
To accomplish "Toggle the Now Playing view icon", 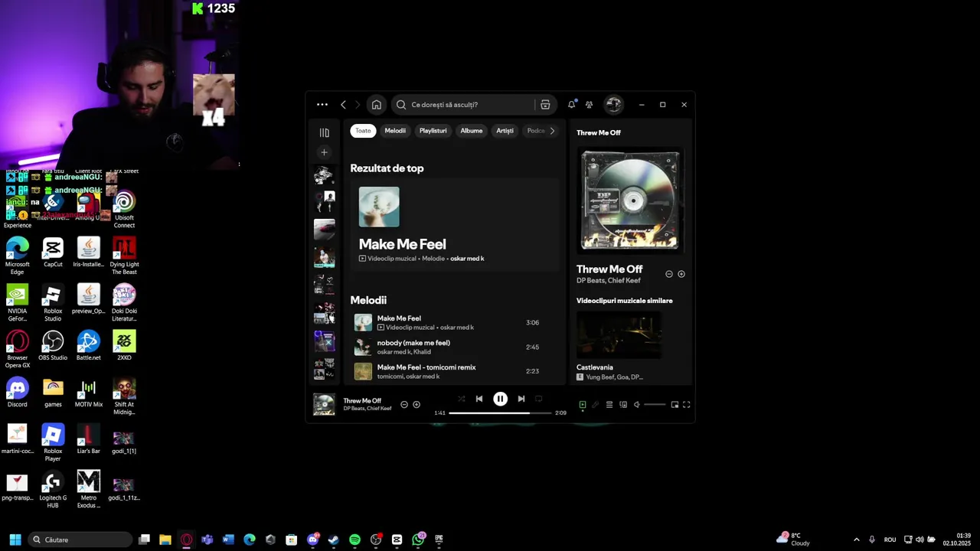I will [583, 405].
